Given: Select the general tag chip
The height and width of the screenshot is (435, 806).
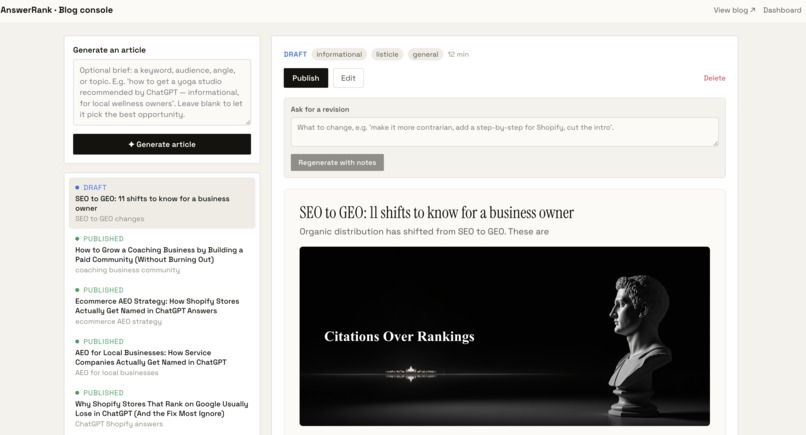Looking at the screenshot, I should [x=426, y=55].
